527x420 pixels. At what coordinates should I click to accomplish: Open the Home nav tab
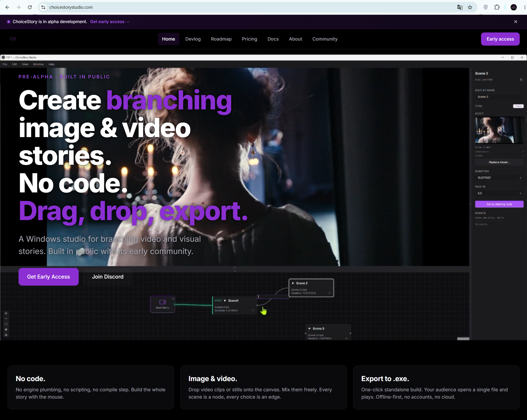(168, 39)
